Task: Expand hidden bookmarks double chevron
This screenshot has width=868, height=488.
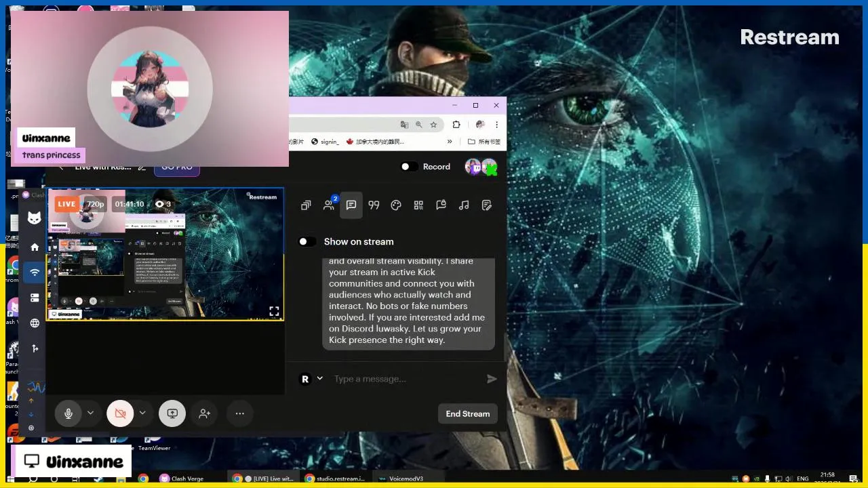Action: click(449, 142)
